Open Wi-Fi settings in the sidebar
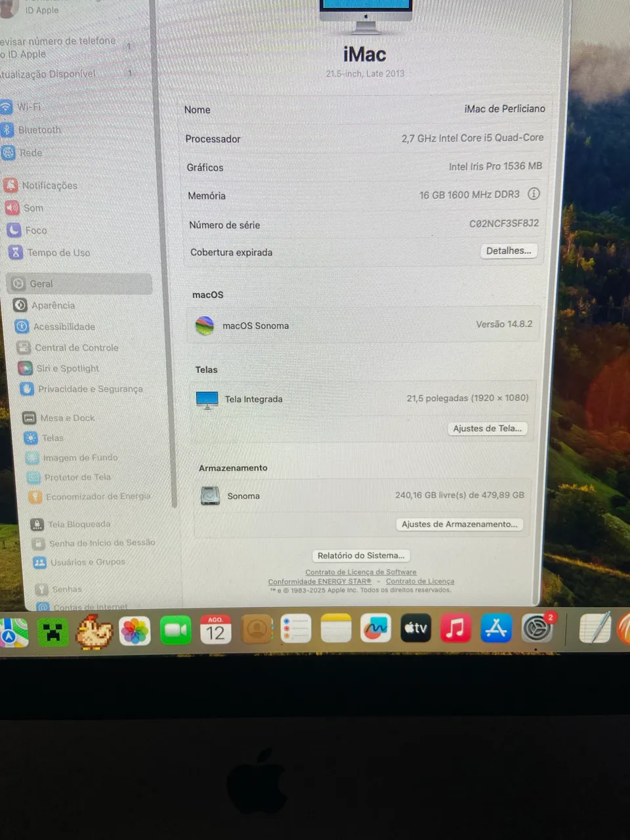The image size is (630, 840). 21,106
